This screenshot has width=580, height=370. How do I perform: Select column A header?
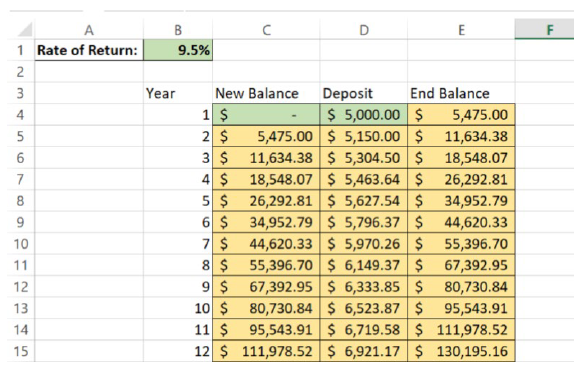89,30
